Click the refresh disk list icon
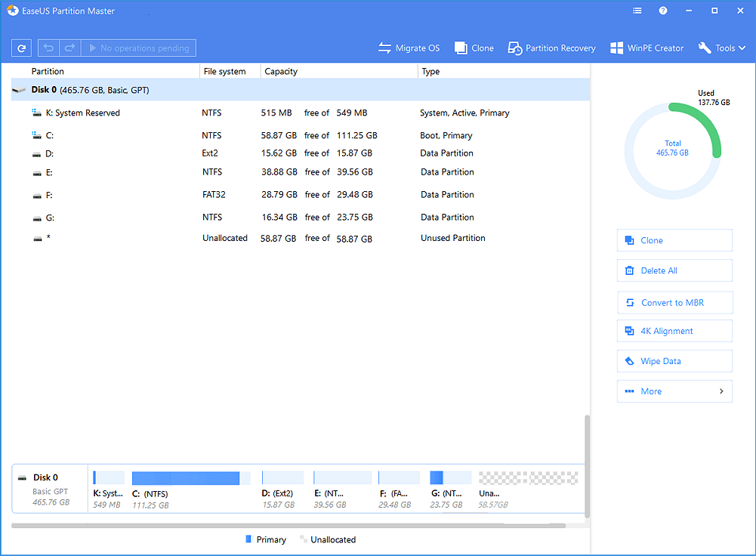756x556 pixels. pos(21,48)
